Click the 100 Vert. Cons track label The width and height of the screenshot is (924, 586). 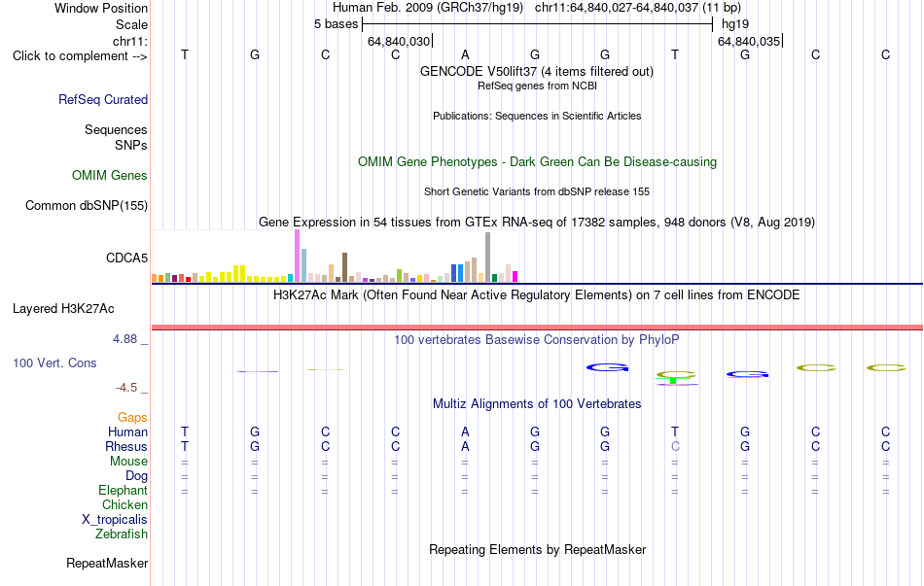click(x=54, y=362)
